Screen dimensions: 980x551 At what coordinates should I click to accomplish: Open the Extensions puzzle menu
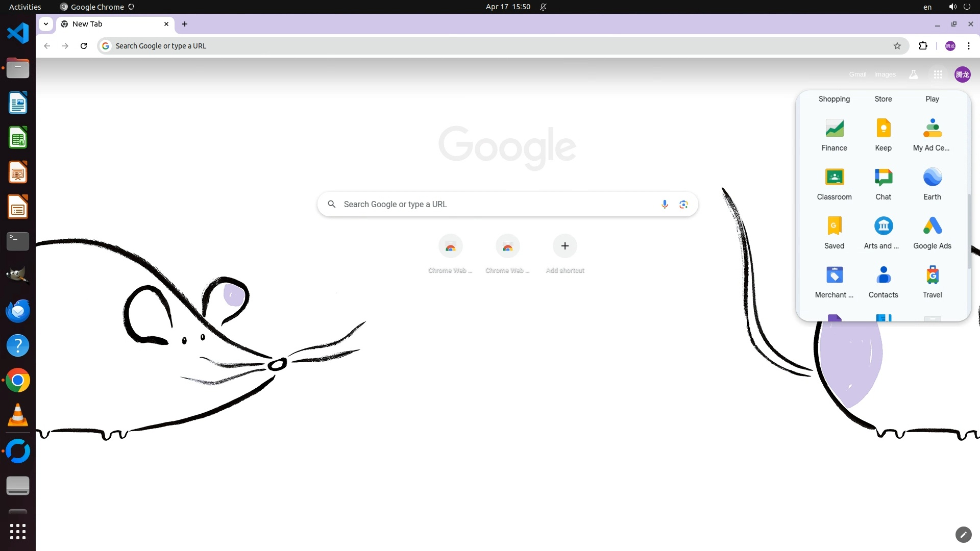pyautogui.click(x=923, y=46)
